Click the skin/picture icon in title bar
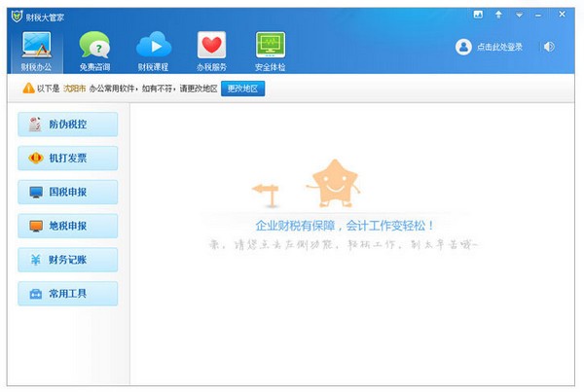 (478, 15)
